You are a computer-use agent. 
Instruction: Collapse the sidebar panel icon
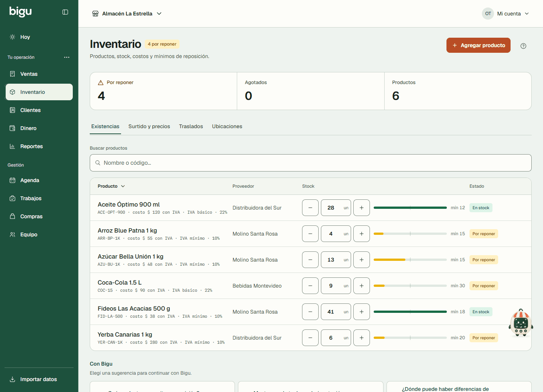(65, 12)
